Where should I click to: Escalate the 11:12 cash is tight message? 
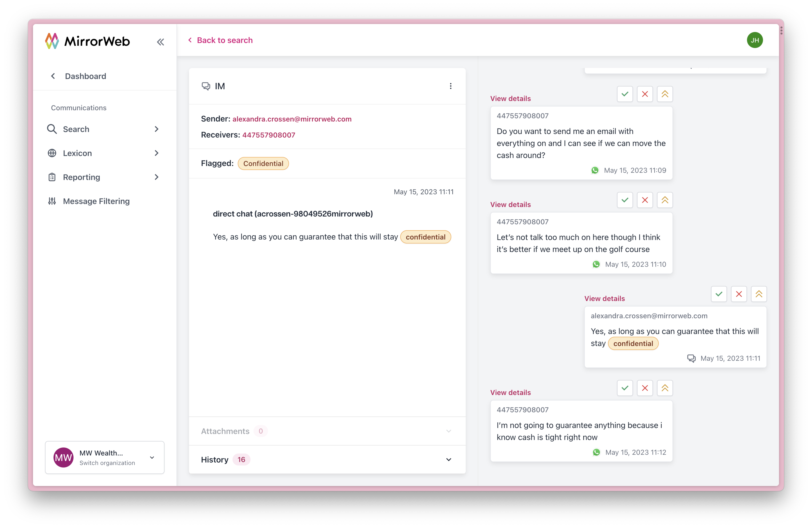[664, 388]
